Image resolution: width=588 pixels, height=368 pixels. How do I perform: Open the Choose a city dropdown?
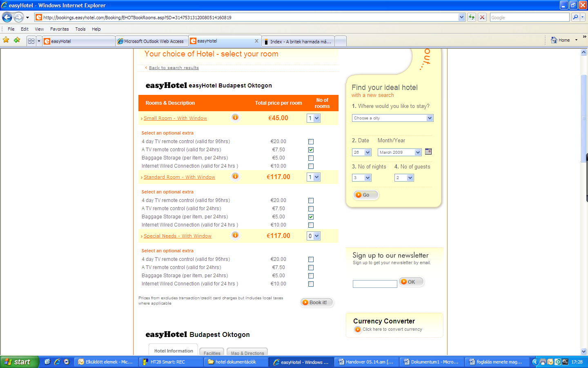(x=392, y=118)
